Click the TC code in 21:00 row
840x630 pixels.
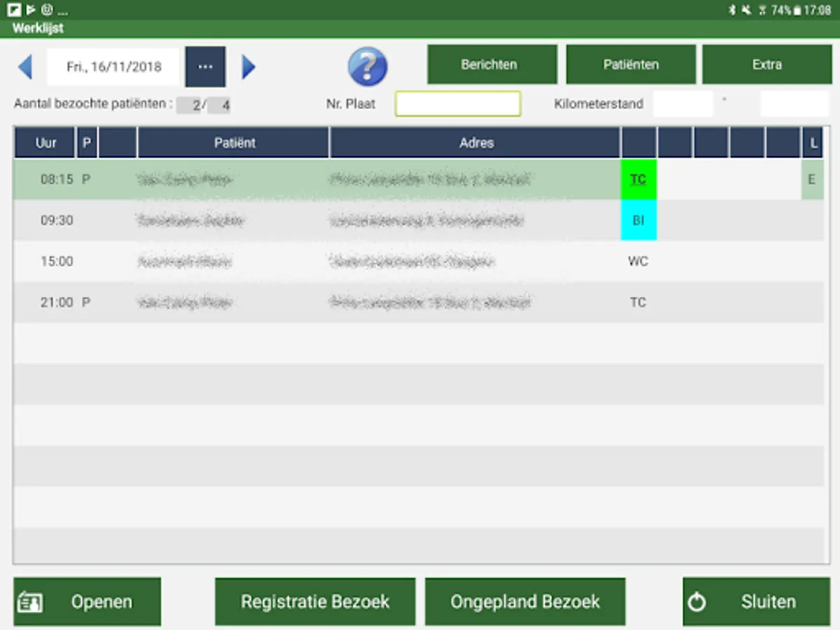coord(638,302)
